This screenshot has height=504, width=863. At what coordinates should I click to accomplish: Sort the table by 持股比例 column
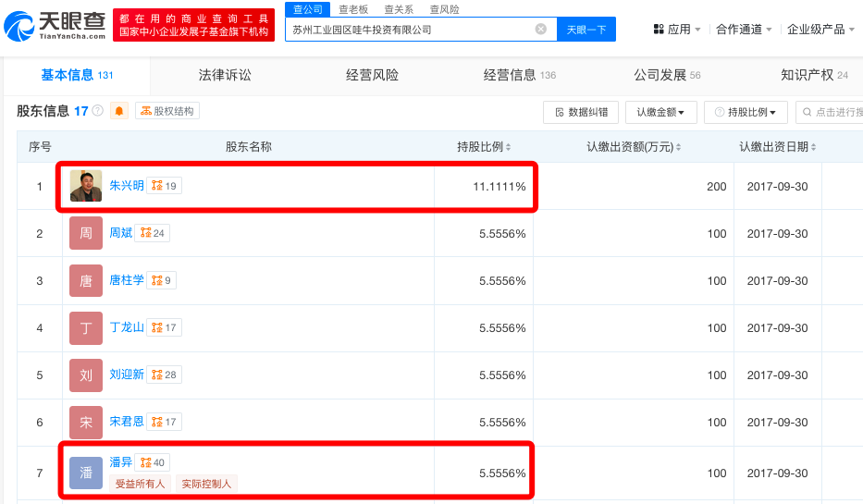pyautogui.click(x=484, y=147)
